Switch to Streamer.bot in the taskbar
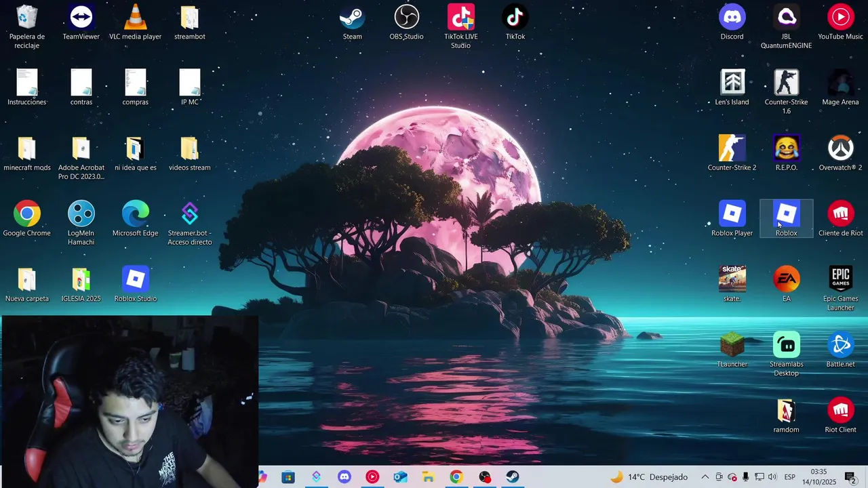Viewport: 868px width, 488px height. 317,477
